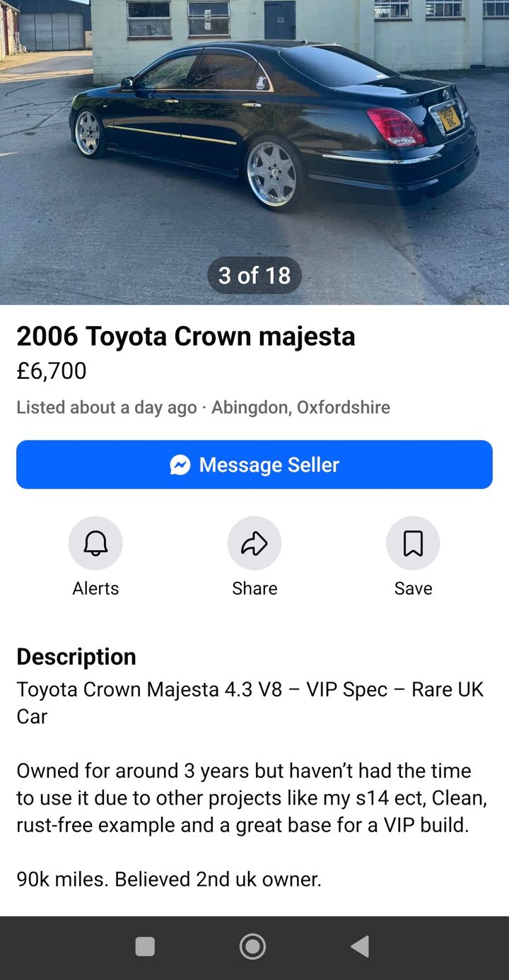This screenshot has height=980, width=509.
Task: Tap the Alerts bell icon
Action: coord(95,543)
